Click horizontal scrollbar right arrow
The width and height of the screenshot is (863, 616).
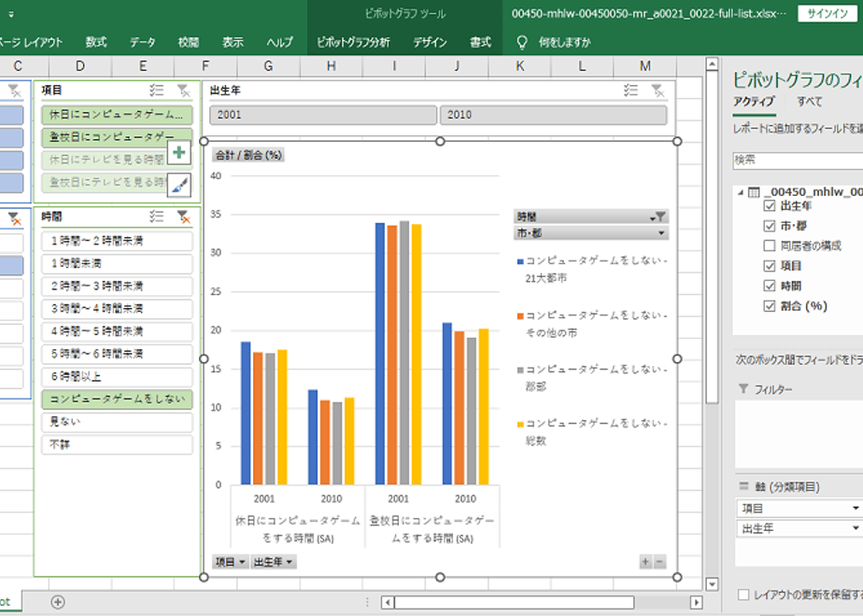click(696, 602)
